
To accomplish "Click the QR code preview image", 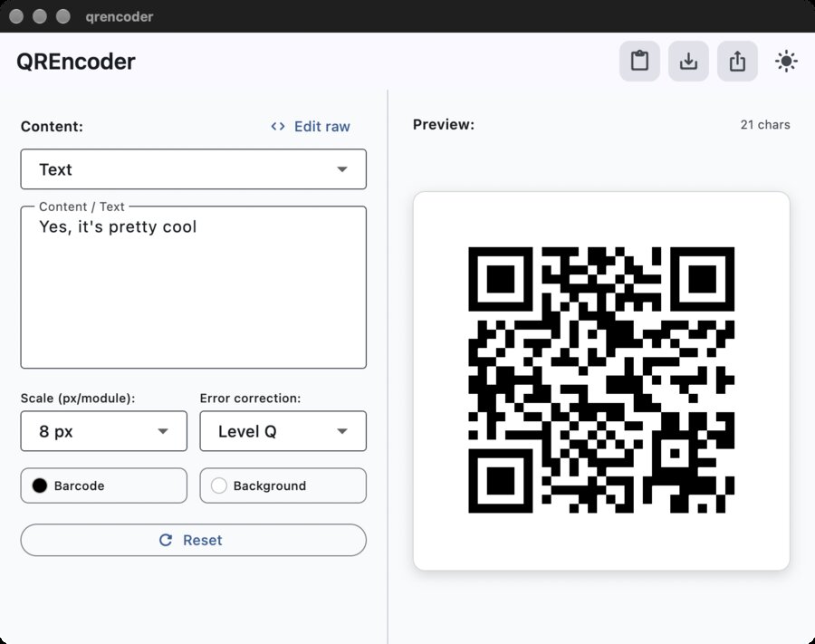I will tap(601, 380).
